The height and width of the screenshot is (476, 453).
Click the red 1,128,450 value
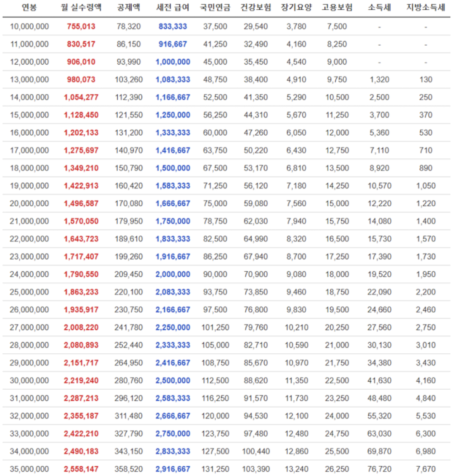(x=81, y=115)
